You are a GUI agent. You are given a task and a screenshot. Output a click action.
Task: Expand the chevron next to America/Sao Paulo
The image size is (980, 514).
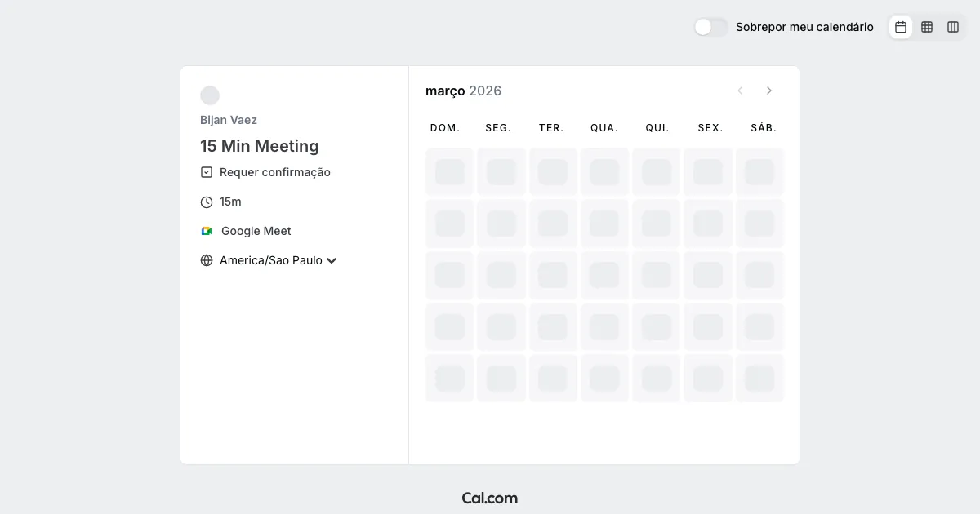[x=332, y=261]
